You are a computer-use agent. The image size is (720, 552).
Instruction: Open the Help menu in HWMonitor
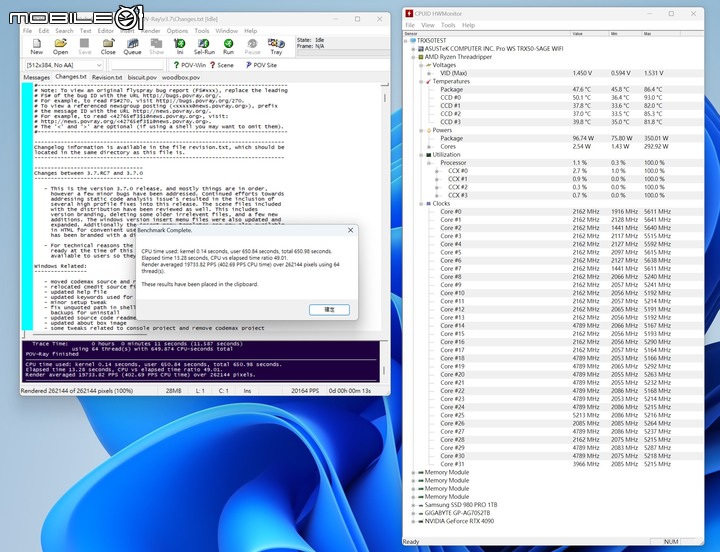(468, 25)
